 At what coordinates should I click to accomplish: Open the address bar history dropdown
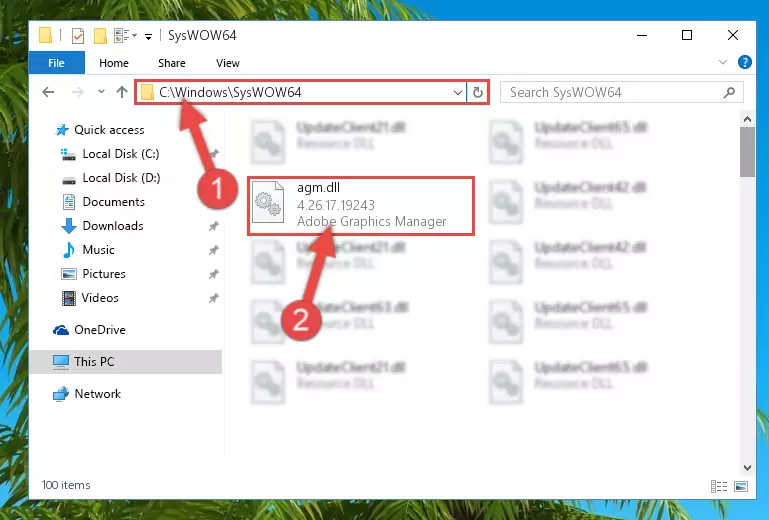(458, 92)
